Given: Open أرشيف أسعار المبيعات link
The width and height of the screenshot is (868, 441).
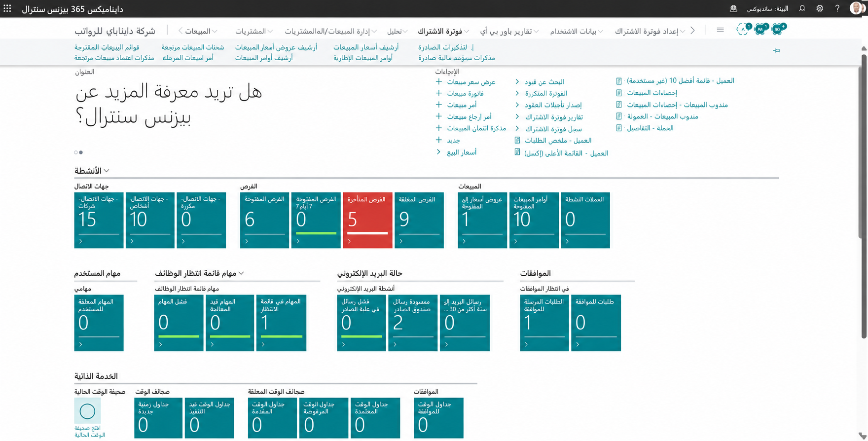Looking at the screenshot, I should tap(365, 47).
